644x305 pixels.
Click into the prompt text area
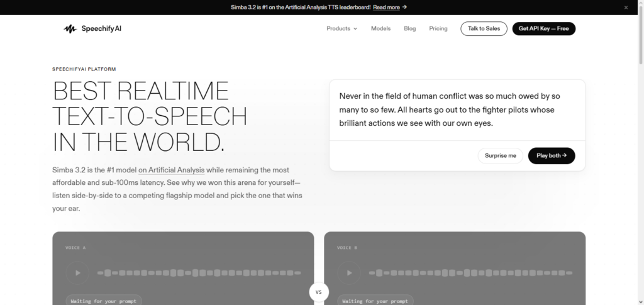click(x=457, y=109)
